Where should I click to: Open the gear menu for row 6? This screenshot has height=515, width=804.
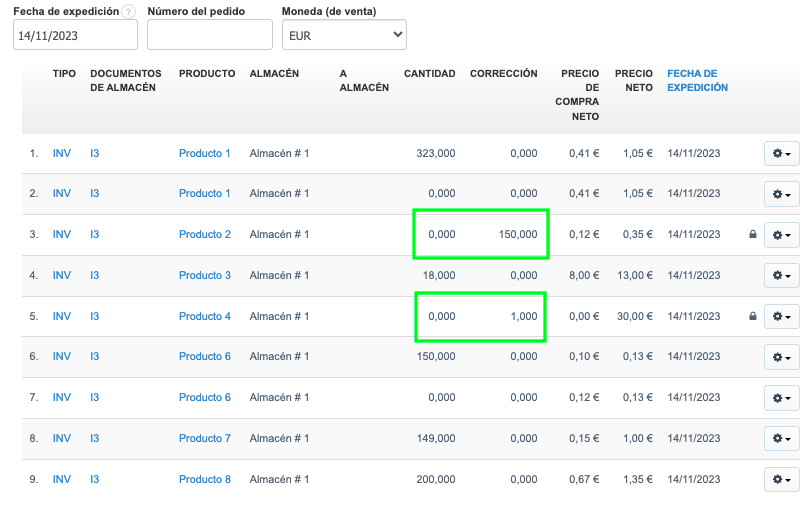(x=781, y=357)
